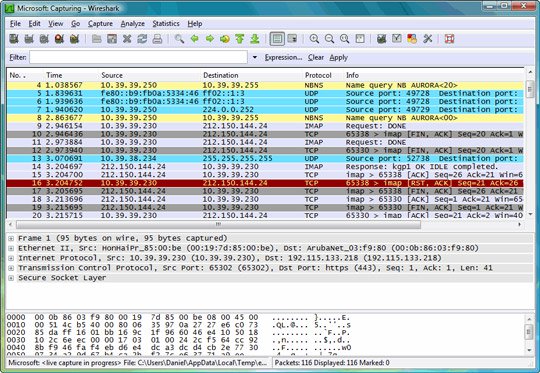Screen dimensions: 540x373
Task: Open the View menu
Action: 55,24
